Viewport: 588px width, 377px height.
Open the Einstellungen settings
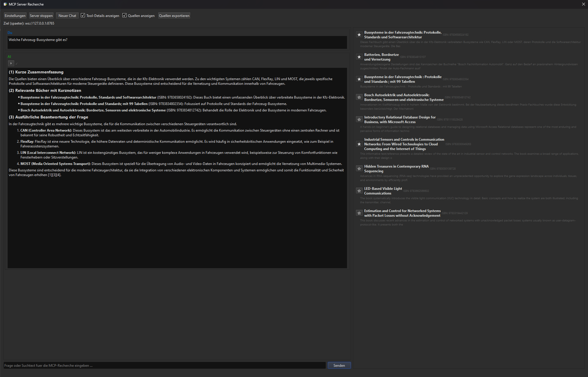(15, 16)
